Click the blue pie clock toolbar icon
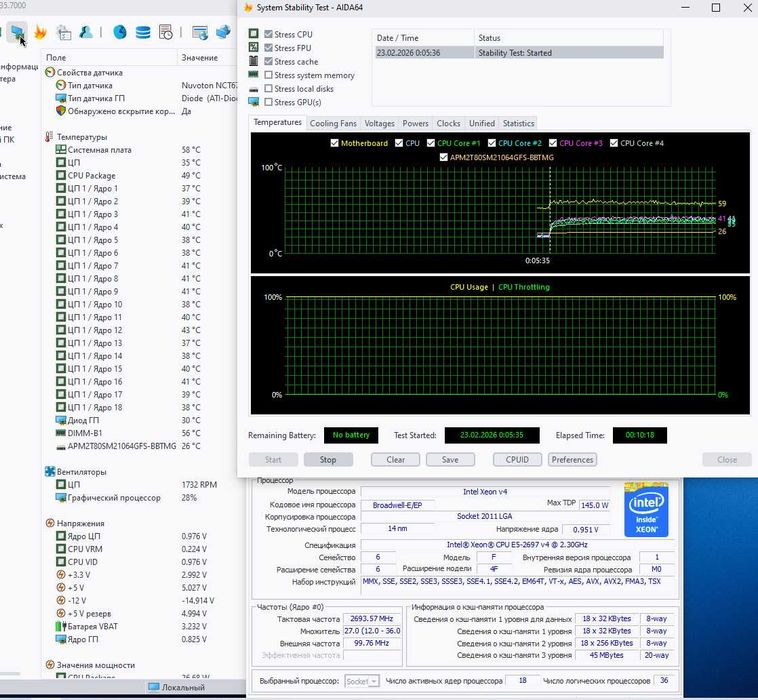The width and height of the screenshot is (758, 700). coord(120,32)
